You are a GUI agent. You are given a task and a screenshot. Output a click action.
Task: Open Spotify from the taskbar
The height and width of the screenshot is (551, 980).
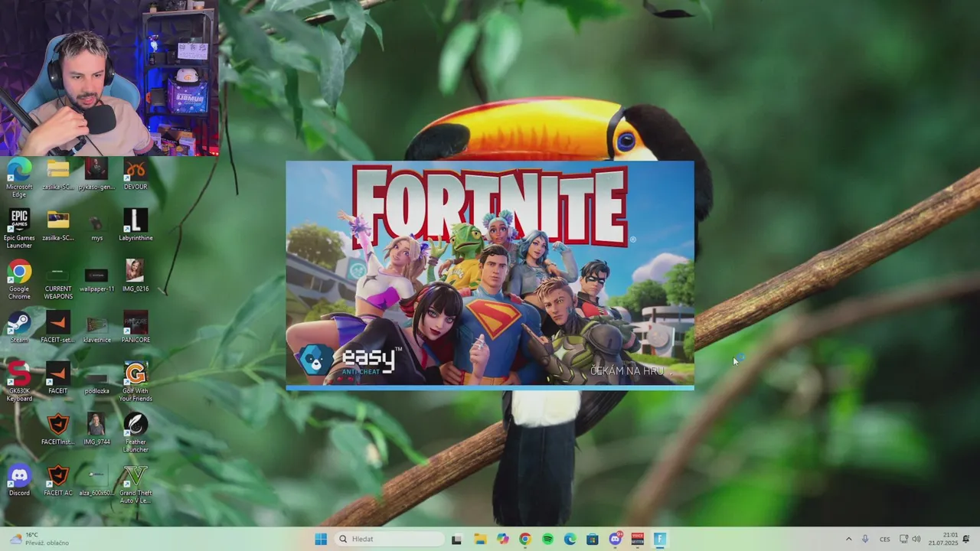point(547,539)
